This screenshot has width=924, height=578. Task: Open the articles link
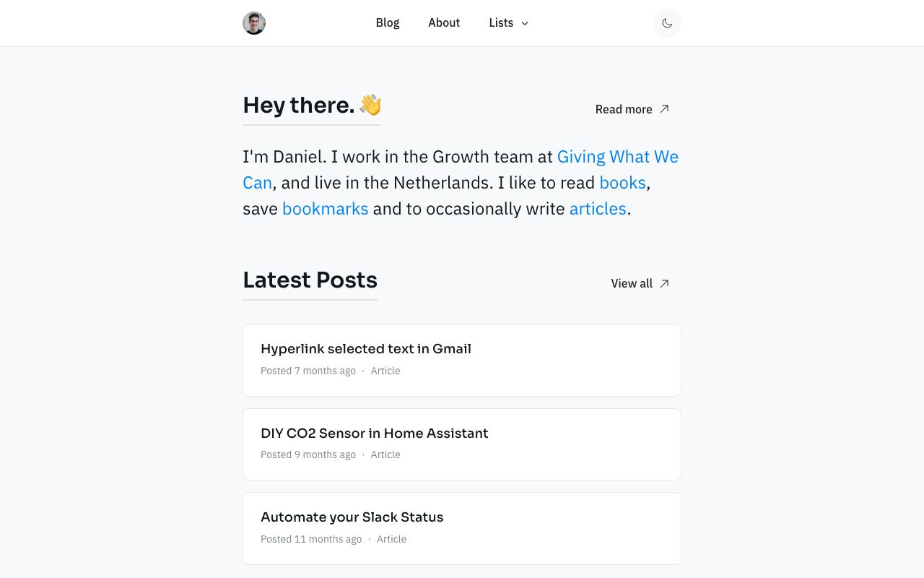point(598,209)
